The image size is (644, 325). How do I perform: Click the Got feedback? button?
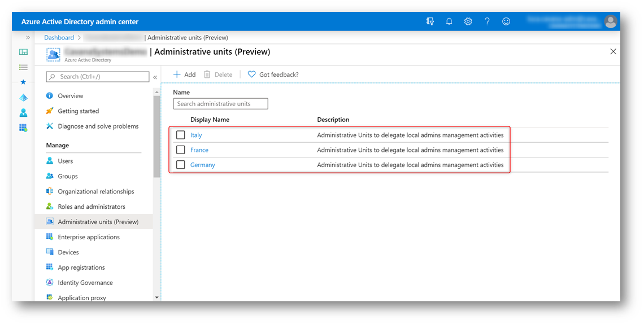(273, 74)
